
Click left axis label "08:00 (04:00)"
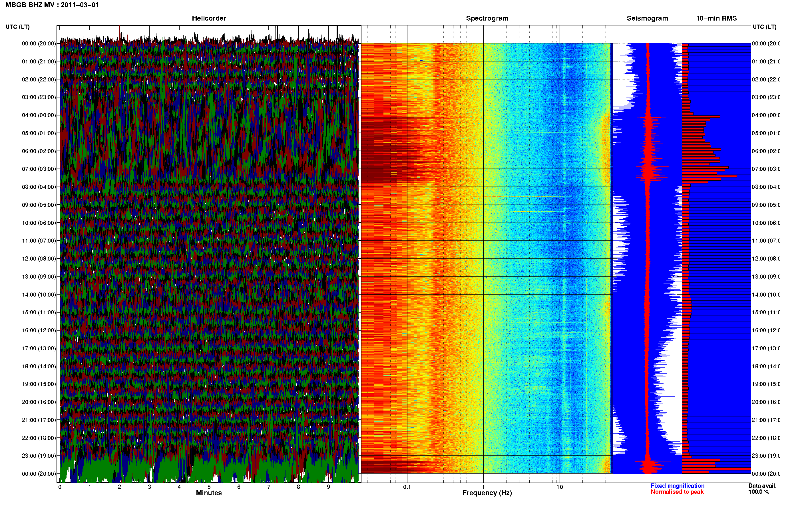pos(39,187)
